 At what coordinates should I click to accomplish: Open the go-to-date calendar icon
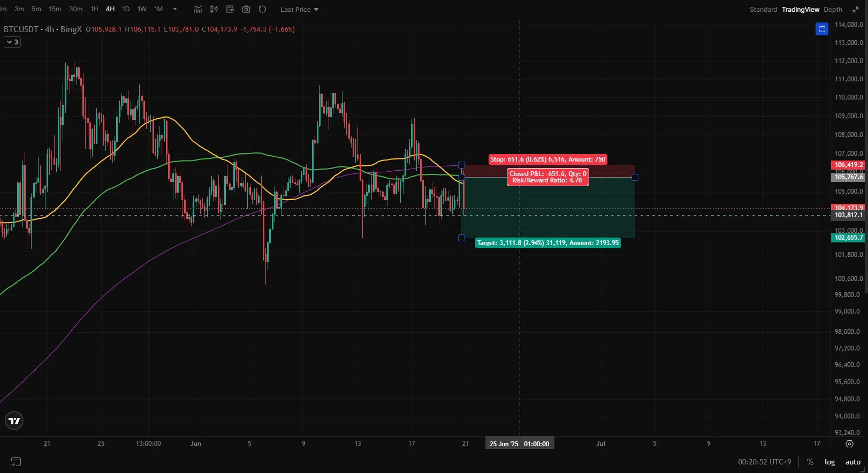pos(16,461)
